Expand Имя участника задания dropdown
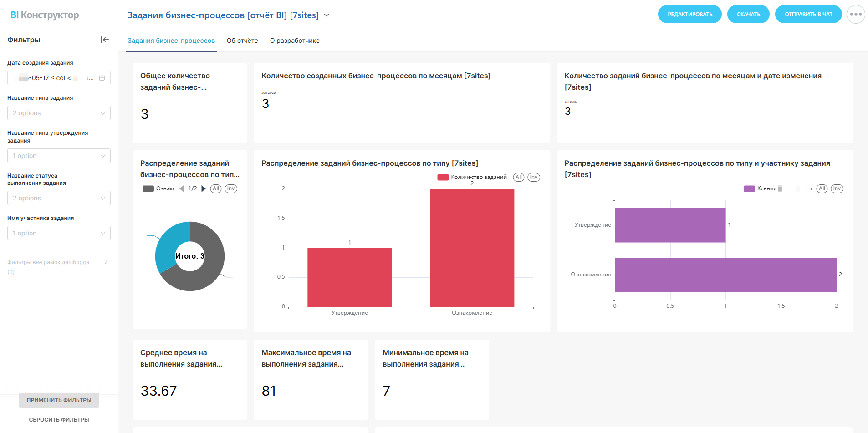Screen dimensions: 868x433 coord(59,233)
